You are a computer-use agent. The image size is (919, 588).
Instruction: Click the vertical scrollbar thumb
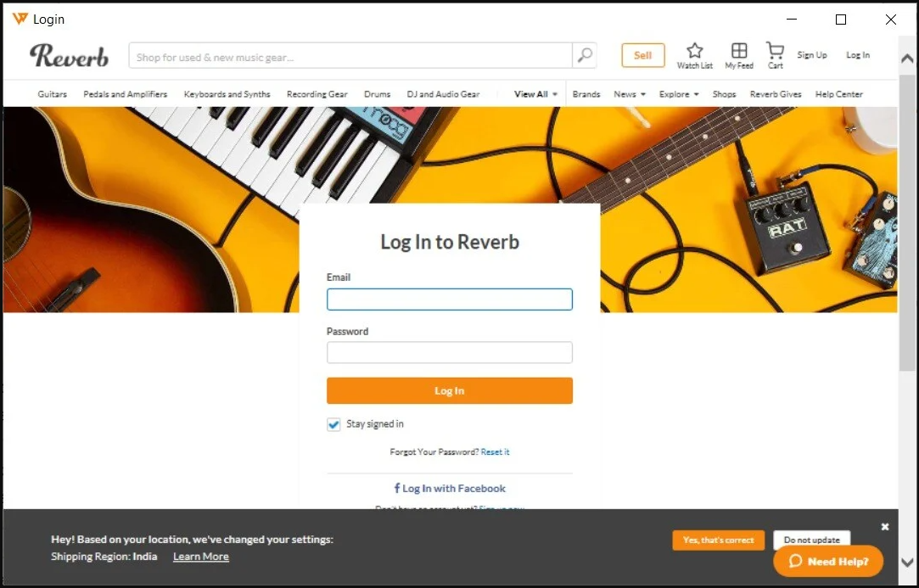pyautogui.click(x=907, y=221)
